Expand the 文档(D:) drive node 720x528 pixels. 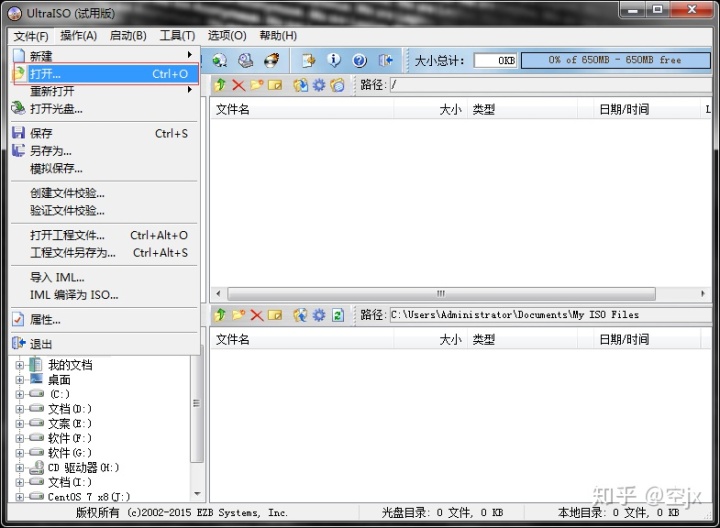[20, 409]
